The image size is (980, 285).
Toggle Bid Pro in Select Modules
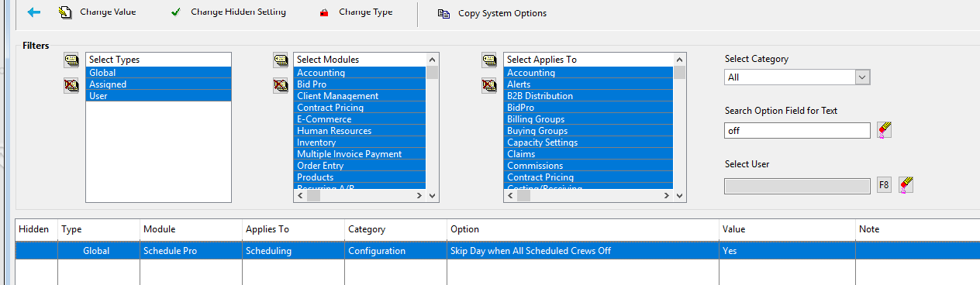(x=360, y=84)
